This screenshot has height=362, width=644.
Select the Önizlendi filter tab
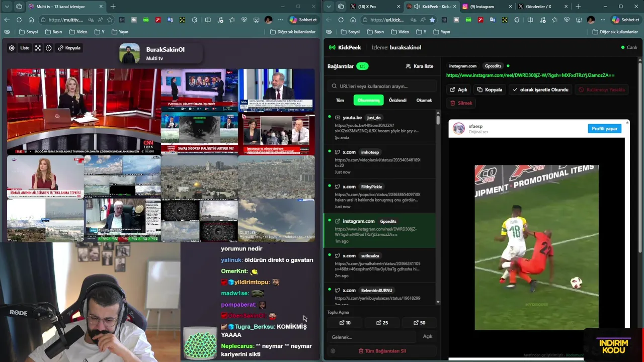pyautogui.click(x=397, y=100)
